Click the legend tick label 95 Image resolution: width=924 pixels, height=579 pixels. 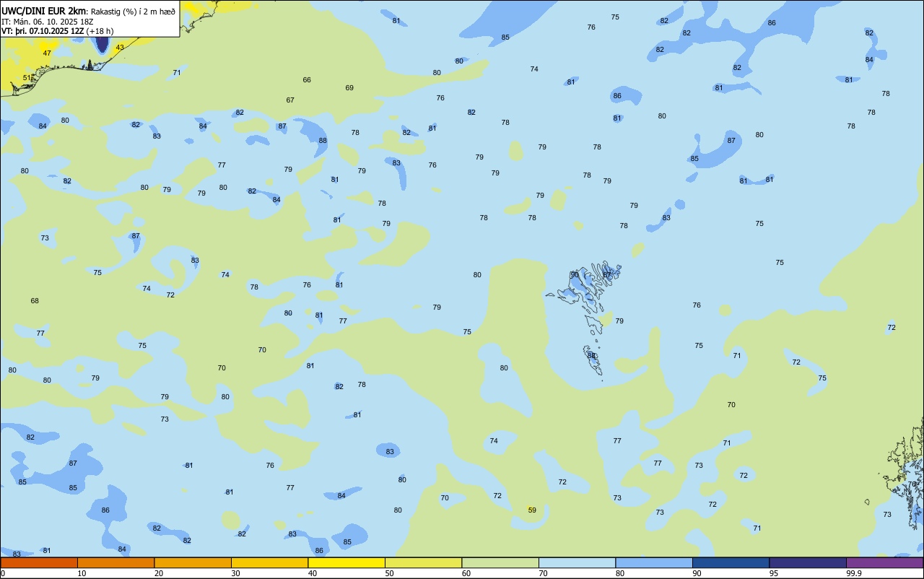pyautogui.click(x=774, y=573)
